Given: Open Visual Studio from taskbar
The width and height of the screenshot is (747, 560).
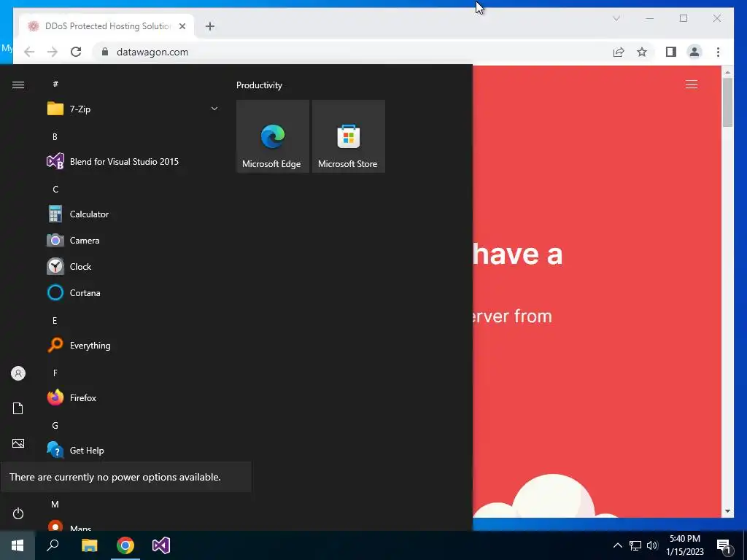Looking at the screenshot, I should (161, 545).
